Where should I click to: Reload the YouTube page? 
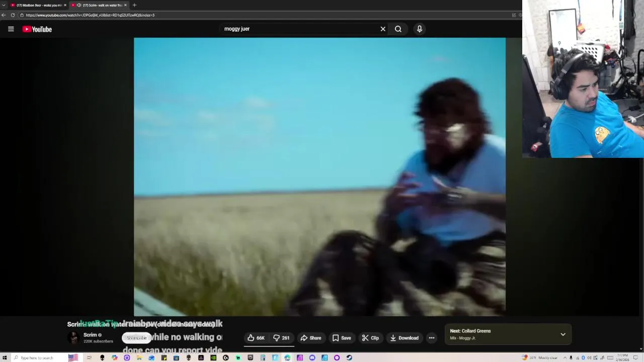(13, 15)
